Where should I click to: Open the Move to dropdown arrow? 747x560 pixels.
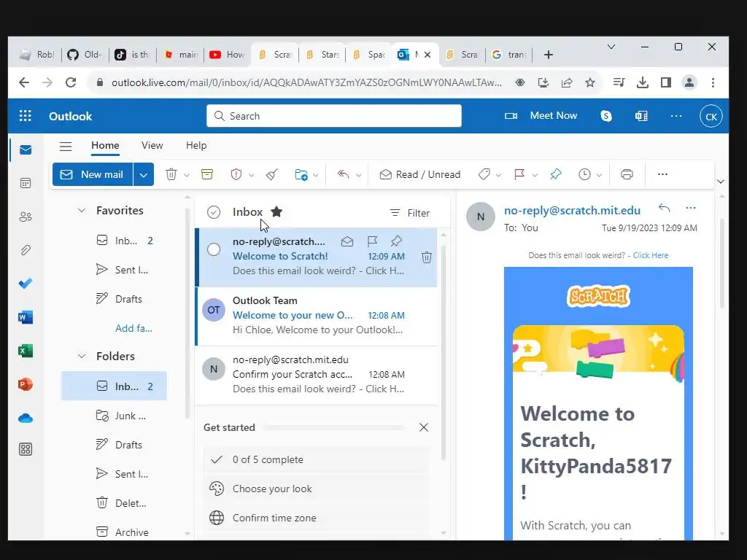(x=315, y=175)
